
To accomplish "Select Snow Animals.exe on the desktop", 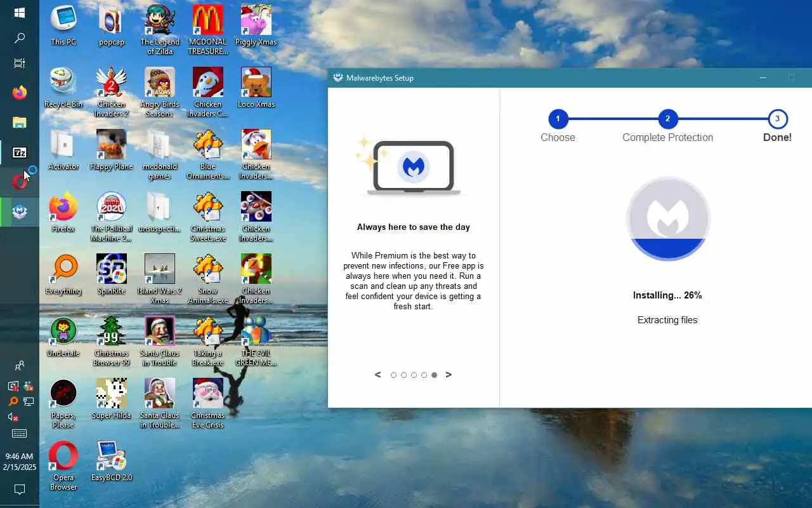I will coord(208,279).
